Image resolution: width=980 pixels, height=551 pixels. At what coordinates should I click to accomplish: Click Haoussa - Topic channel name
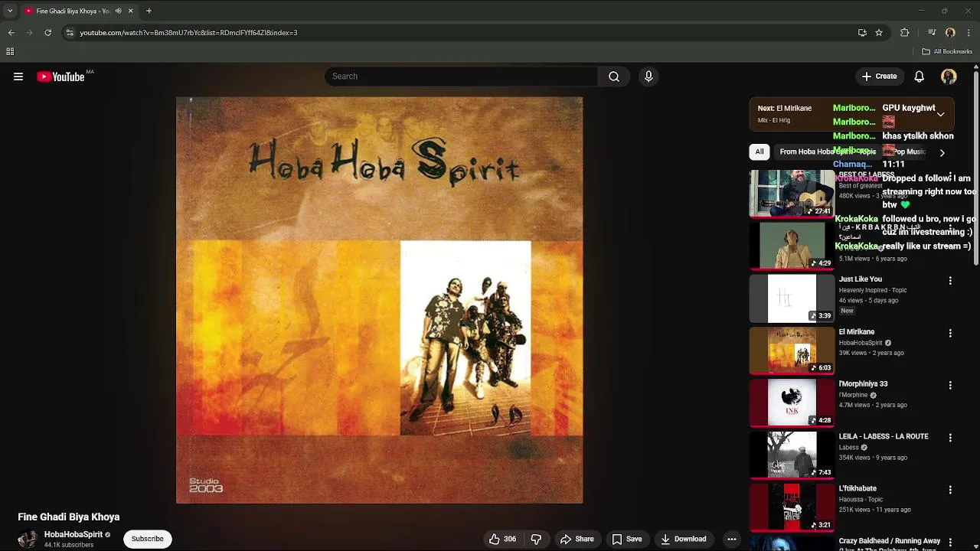[x=861, y=499]
